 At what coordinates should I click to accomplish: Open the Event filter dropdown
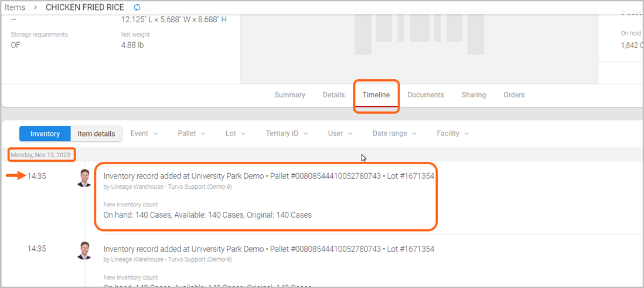(144, 134)
